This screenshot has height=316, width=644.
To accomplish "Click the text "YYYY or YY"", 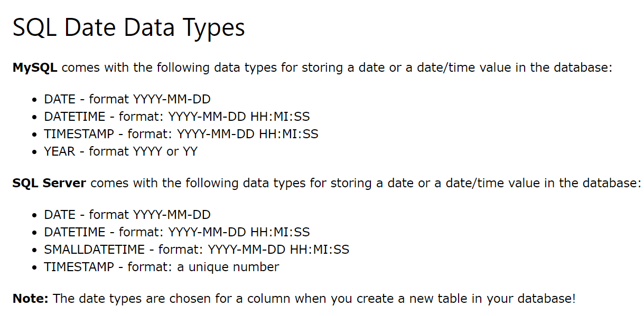I will click(x=165, y=151).
